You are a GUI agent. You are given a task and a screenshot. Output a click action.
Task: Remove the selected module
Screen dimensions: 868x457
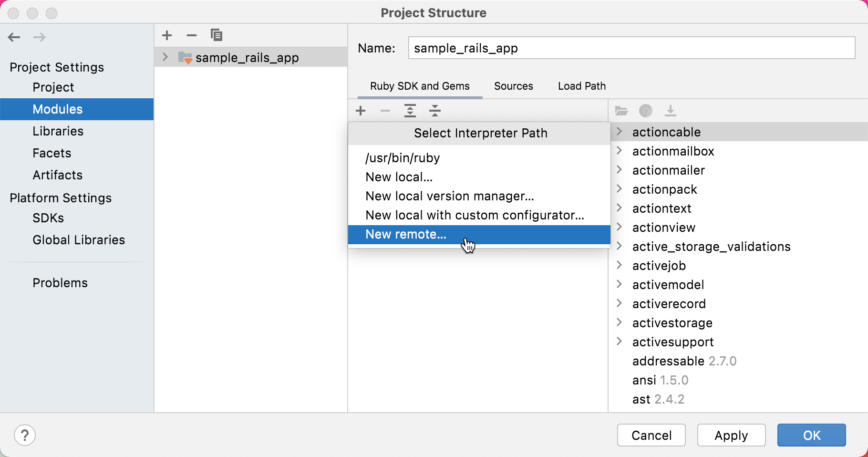click(192, 35)
